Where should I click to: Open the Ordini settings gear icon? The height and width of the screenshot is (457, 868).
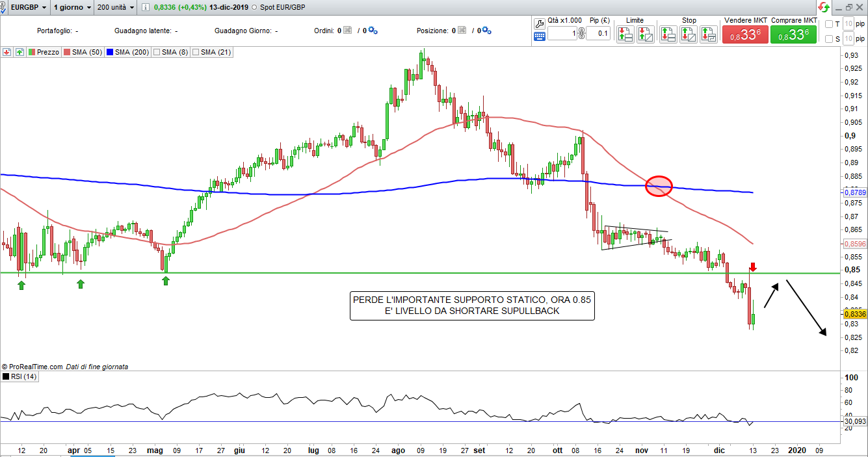click(x=373, y=31)
